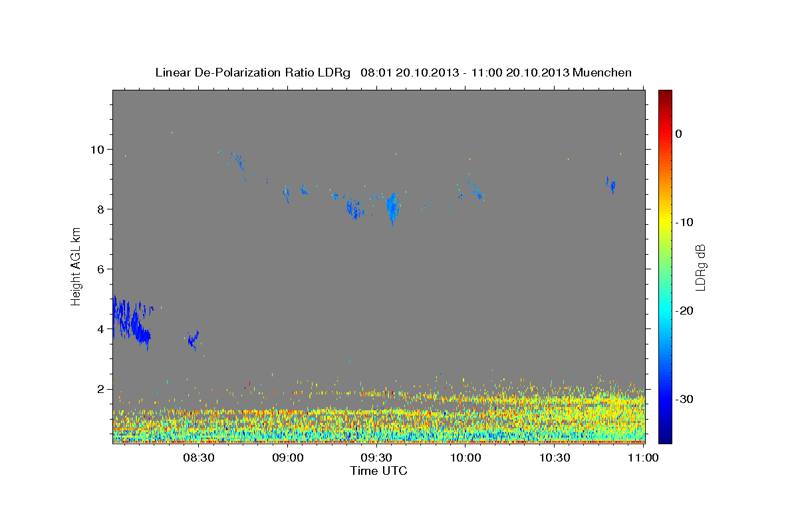Click the blue cloud patch near 10:50 at 9 km
Viewport: 798px width, 532px height.
(610, 184)
